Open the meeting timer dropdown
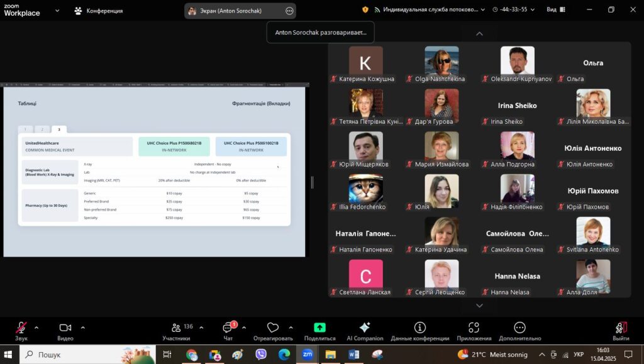The image size is (644, 364). click(x=513, y=9)
